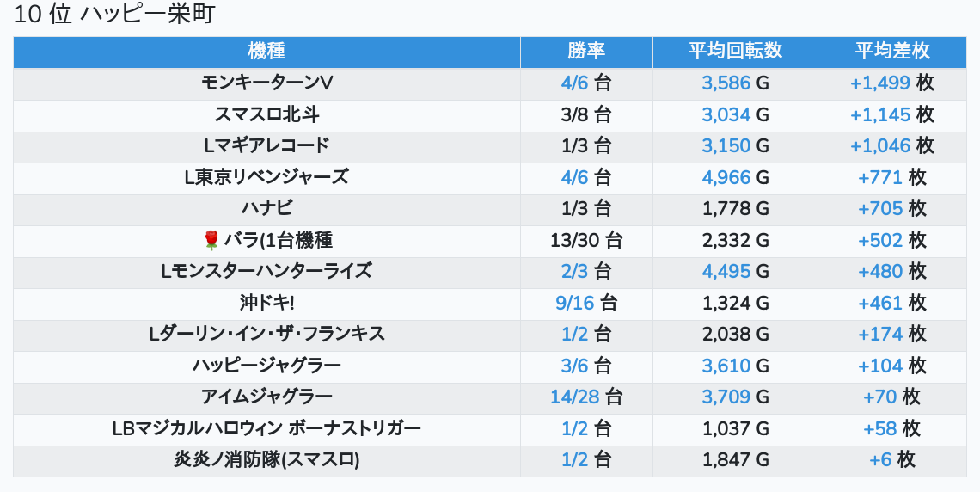Sort by the 機種 column header
Viewport: 980px width, 492px height.
266,52
